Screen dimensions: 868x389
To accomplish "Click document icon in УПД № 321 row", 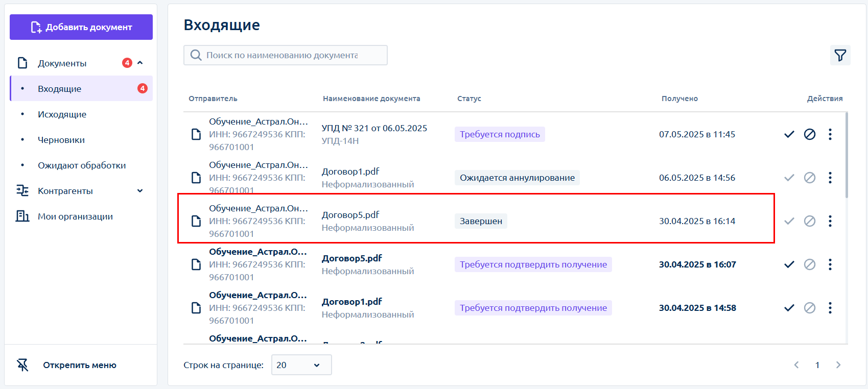I will click(196, 134).
